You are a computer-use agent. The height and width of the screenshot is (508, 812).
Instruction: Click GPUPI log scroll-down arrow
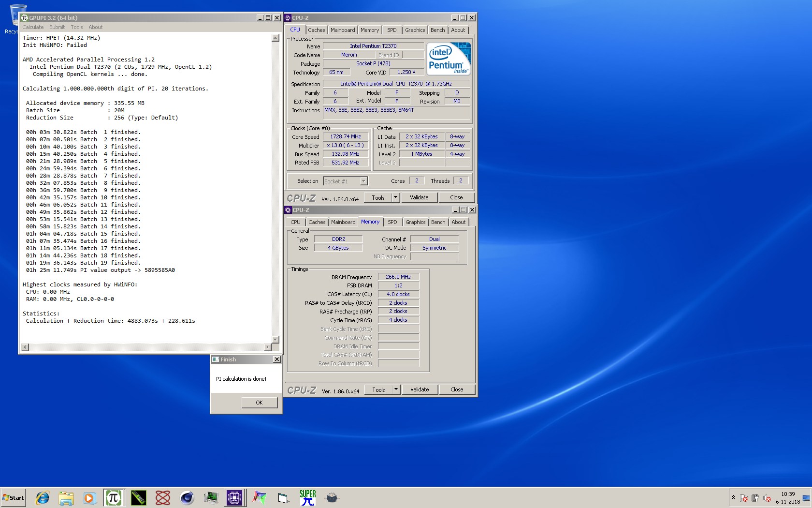tap(275, 340)
